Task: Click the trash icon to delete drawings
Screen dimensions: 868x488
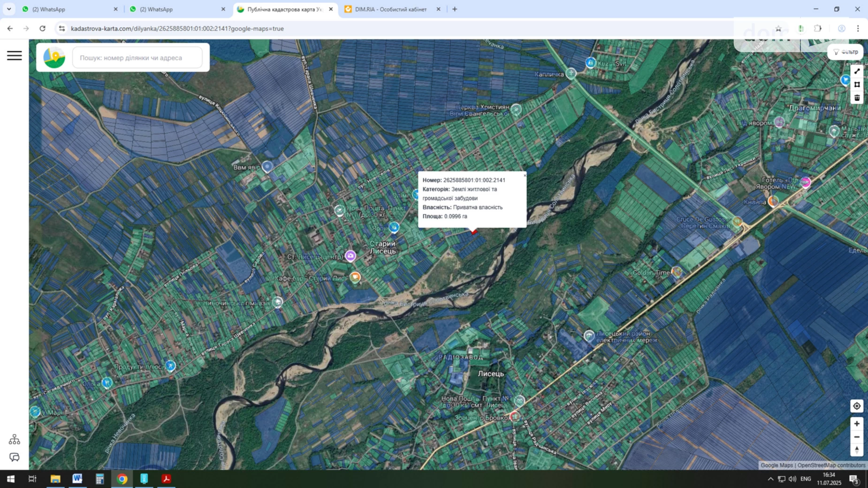Action: (857, 98)
